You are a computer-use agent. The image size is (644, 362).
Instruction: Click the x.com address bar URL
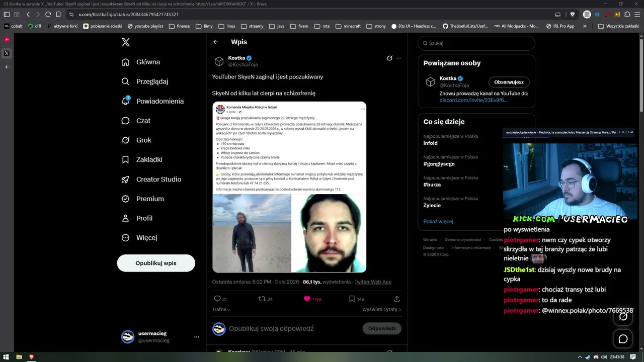pos(129,15)
